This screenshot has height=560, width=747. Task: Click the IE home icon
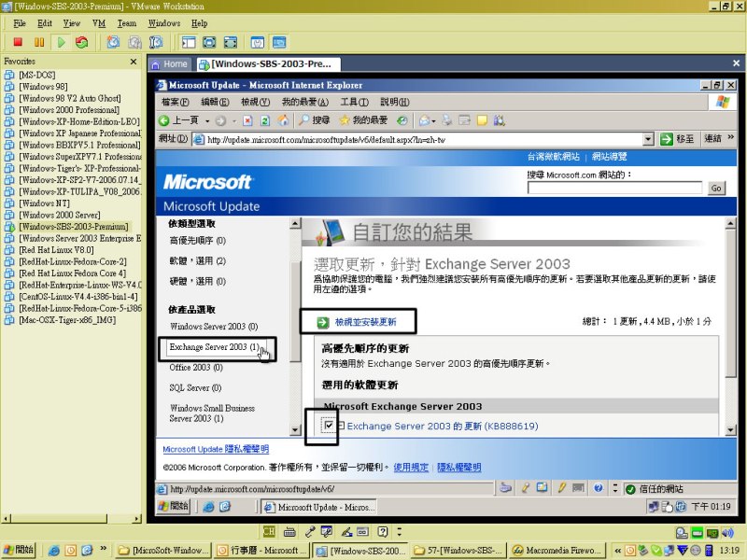coord(283,120)
